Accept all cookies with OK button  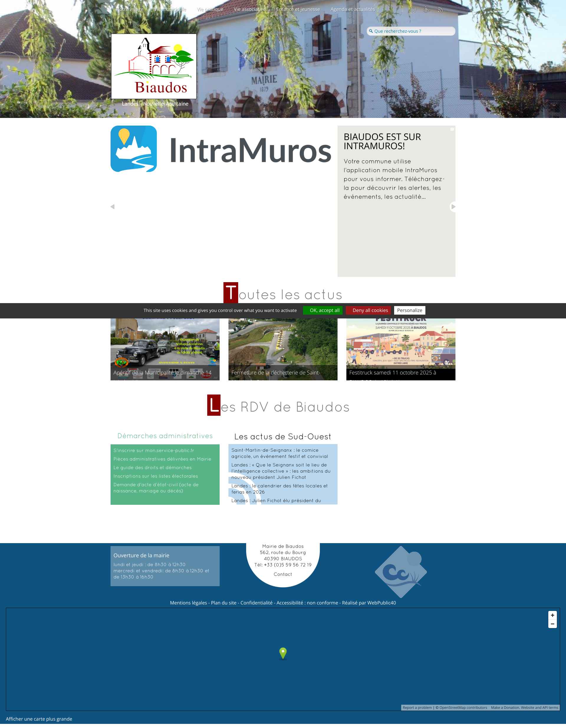(x=323, y=310)
